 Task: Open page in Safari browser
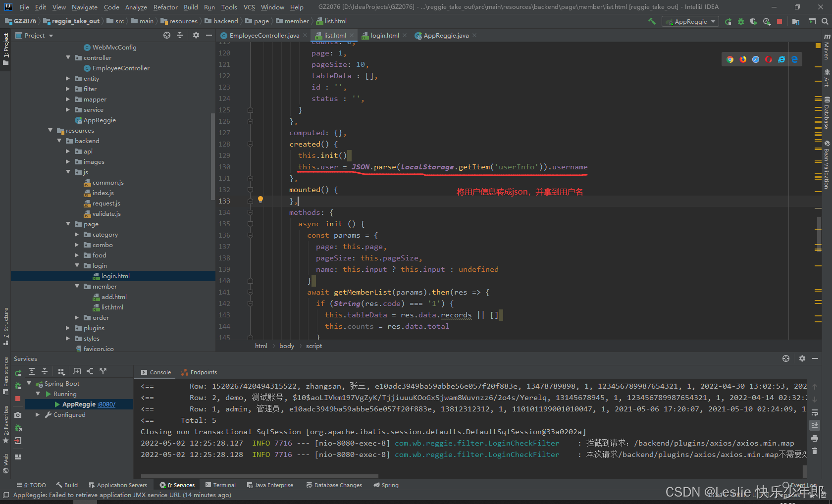tap(756, 59)
